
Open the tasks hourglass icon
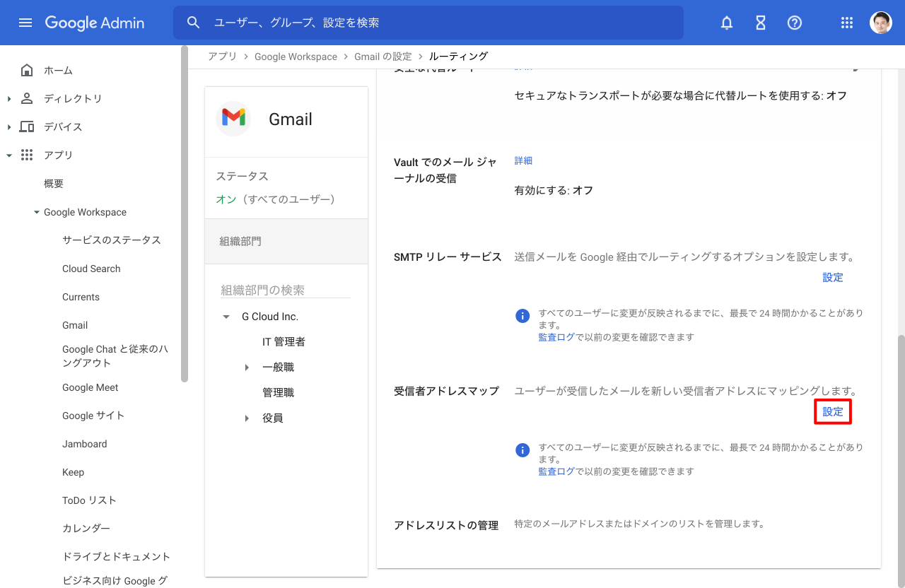[x=761, y=23]
